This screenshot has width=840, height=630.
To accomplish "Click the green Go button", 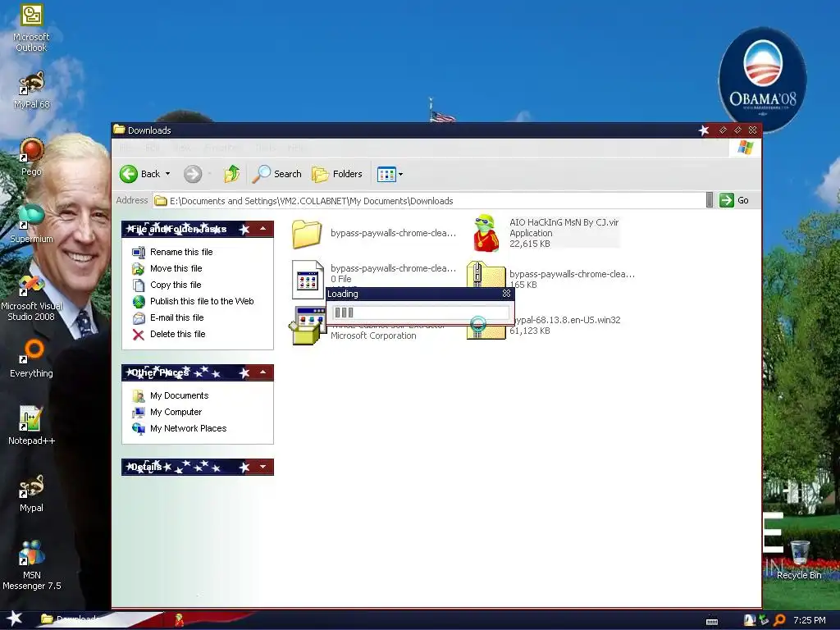I will (x=734, y=200).
